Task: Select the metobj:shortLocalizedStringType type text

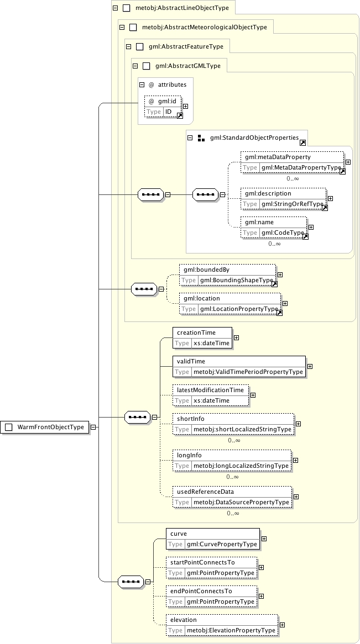Action: [x=243, y=429]
